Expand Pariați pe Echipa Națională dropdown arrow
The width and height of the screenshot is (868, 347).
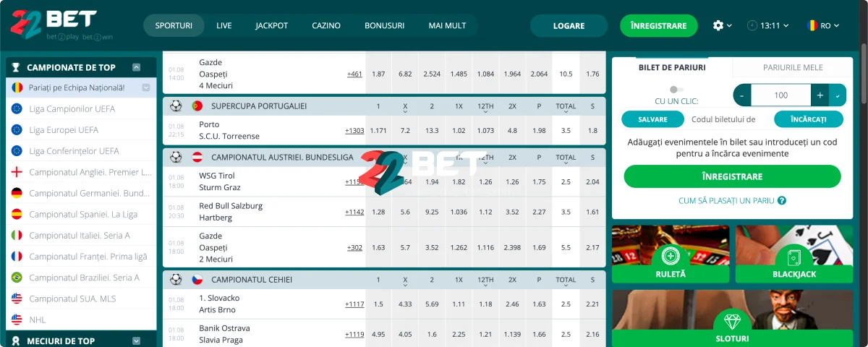[x=146, y=87]
